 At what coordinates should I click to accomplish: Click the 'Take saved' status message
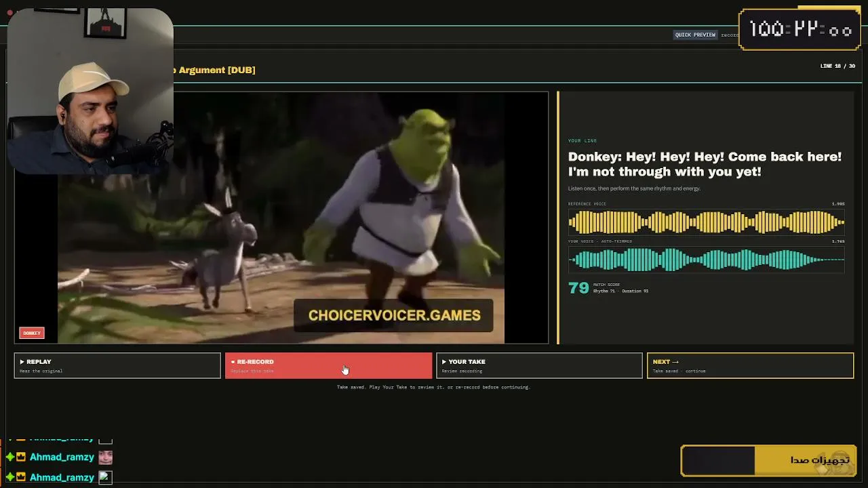click(x=433, y=387)
